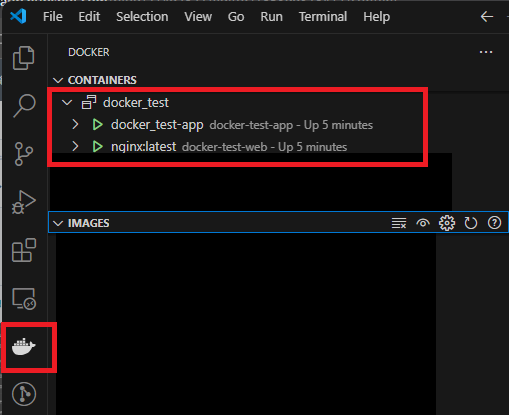Image resolution: width=510 pixels, height=415 pixels.
Task: Open the Terminal menu
Action: [323, 16]
